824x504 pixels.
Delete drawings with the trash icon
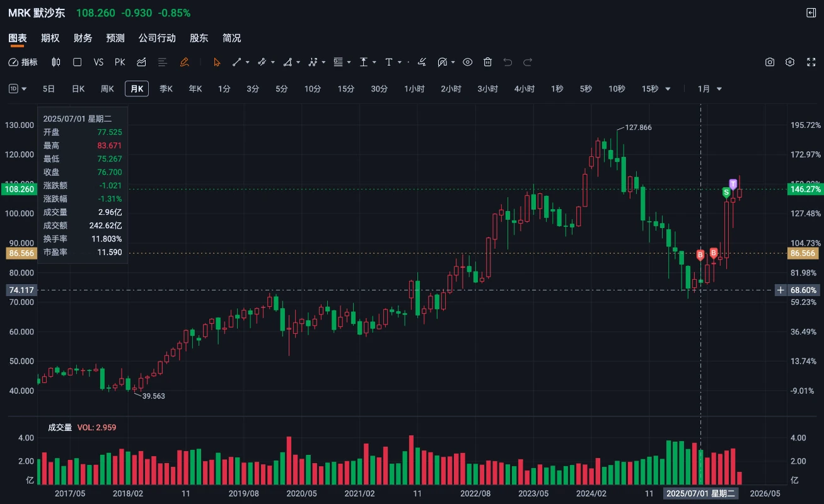(487, 62)
